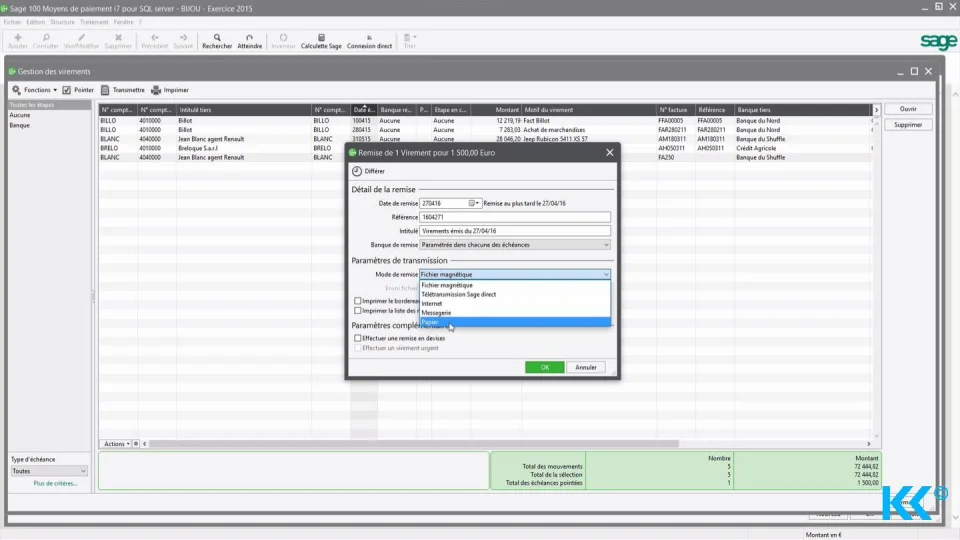Select Fichier magnétique in dropdown list
Viewport: 960px width, 540px height.
tap(515, 285)
